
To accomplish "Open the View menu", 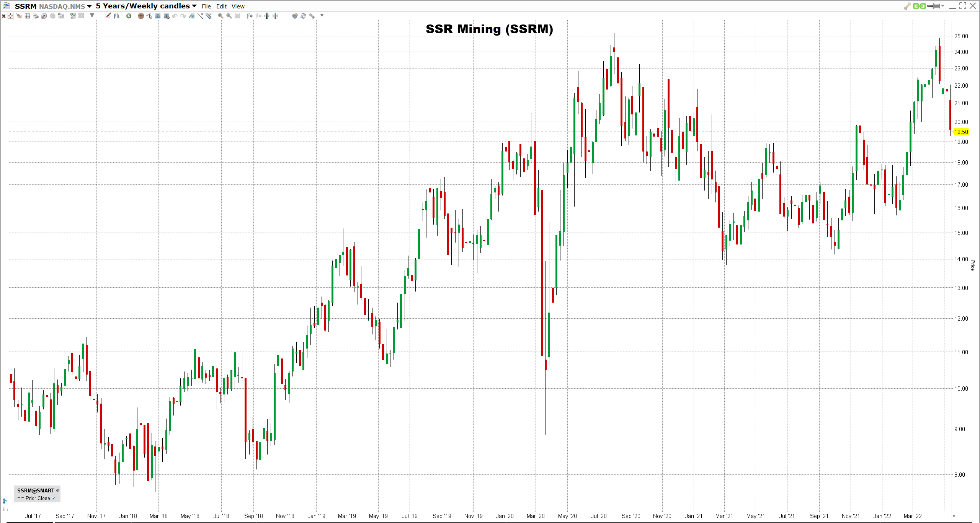I will pos(238,7).
